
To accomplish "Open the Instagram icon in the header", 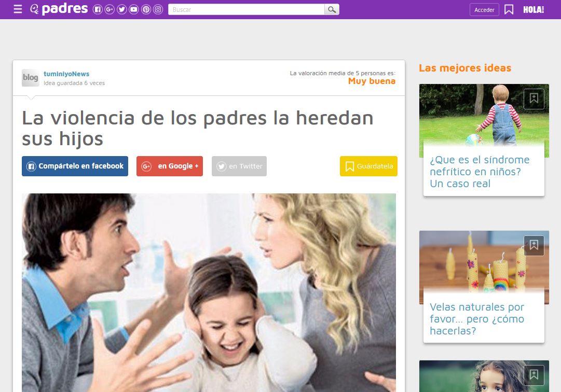I will (158, 9).
